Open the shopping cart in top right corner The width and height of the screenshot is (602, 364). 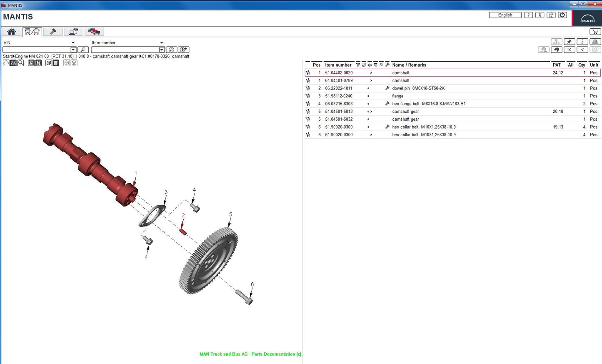(595, 31)
